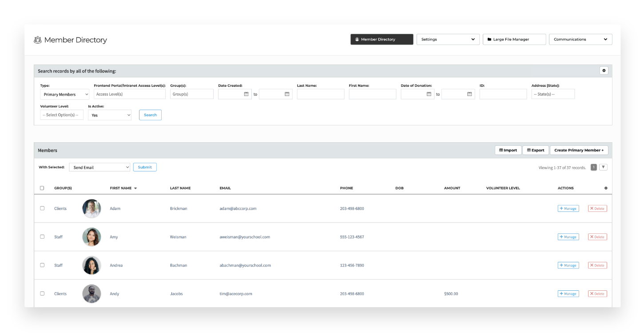Open the Type dropdown showing Primary Members
Screen dimensions: 644x333
[64, 94]
